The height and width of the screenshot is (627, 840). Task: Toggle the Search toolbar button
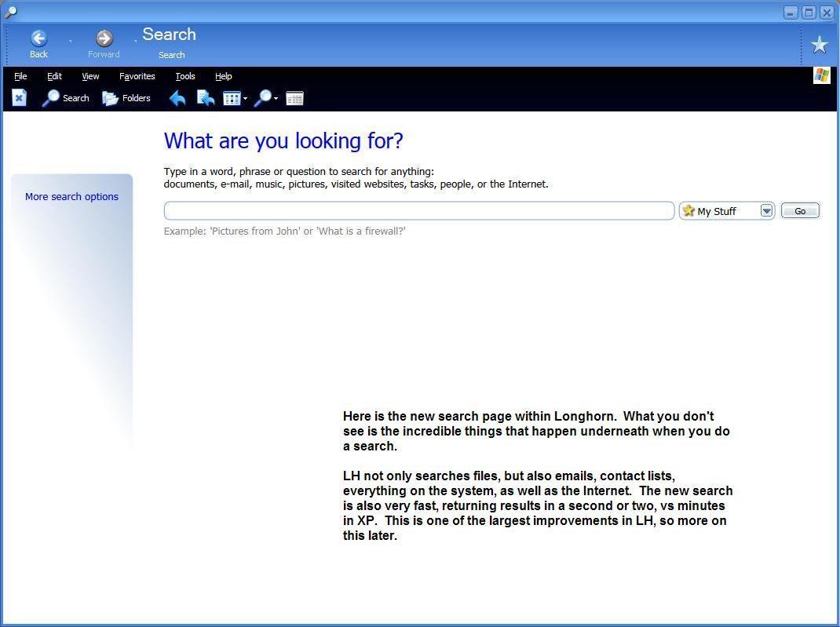(65, 98)
